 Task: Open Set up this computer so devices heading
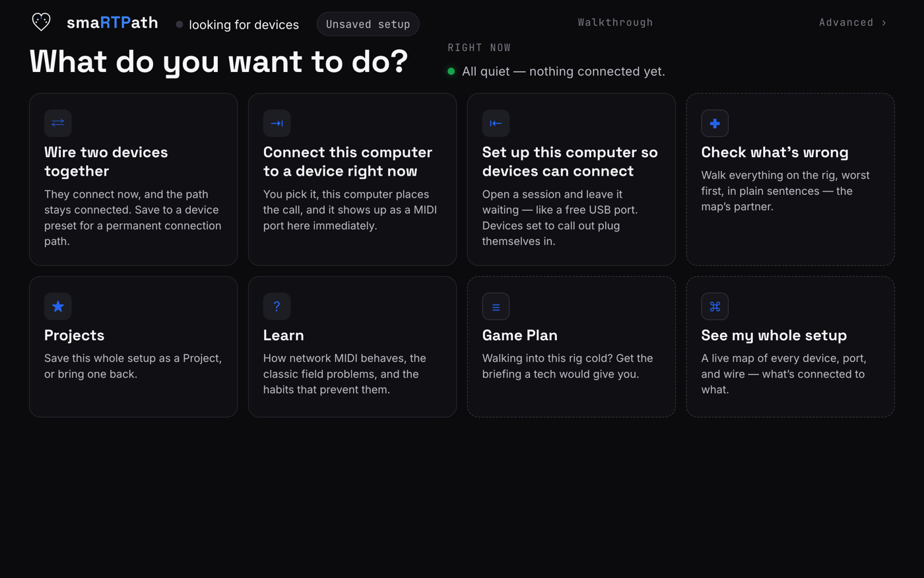pos(570,161)
